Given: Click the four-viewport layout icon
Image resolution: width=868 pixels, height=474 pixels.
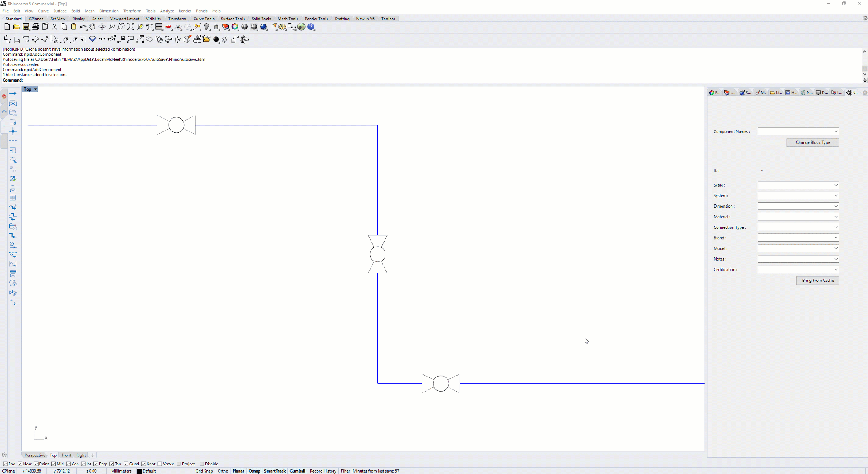Looking at the screenshot, I should pos(159,27).
